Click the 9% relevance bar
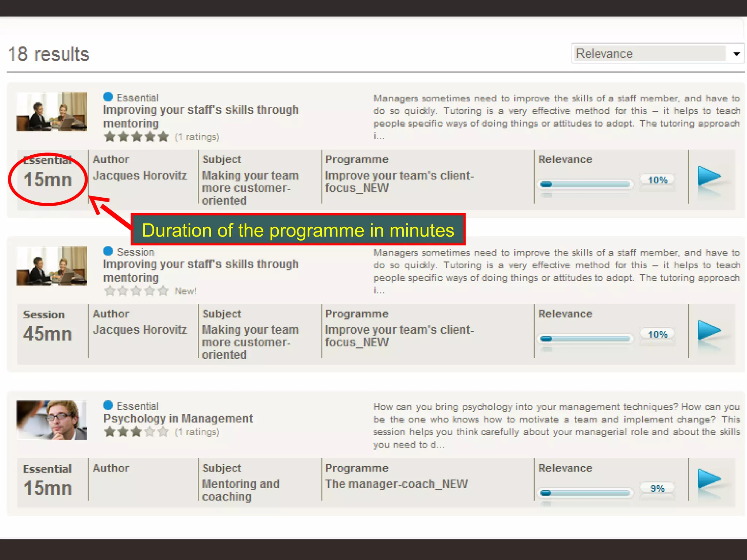Screen dimensions: 747x560 click(585, 493)
